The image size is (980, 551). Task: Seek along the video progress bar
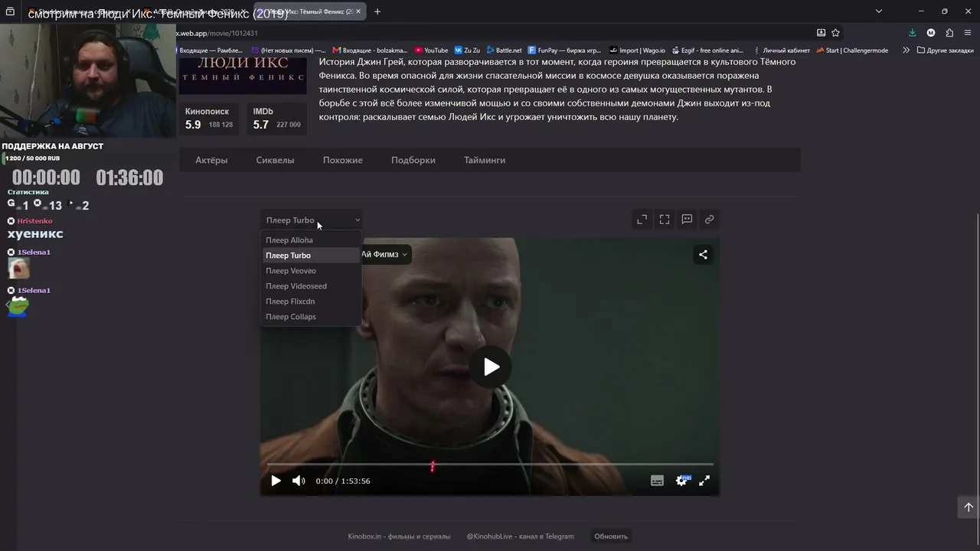(x=490, y=464)
